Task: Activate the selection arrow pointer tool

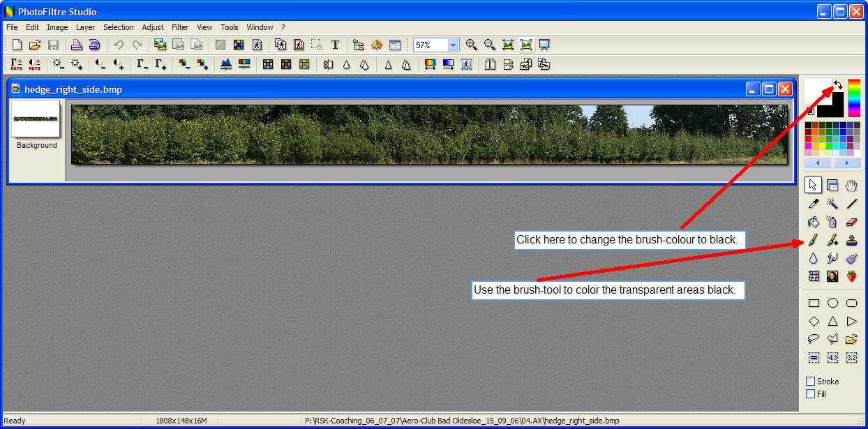Action: click(813, 185)
